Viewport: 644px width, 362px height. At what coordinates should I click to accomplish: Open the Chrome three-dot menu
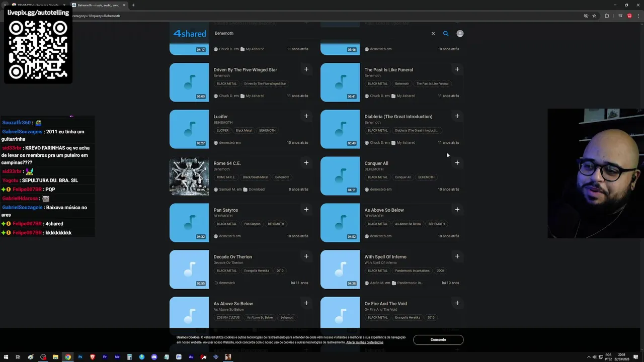[638, 16]
